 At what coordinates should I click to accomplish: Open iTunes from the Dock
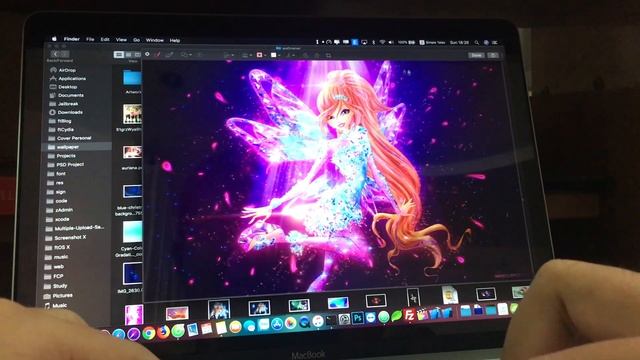click(x=318, y=322)
